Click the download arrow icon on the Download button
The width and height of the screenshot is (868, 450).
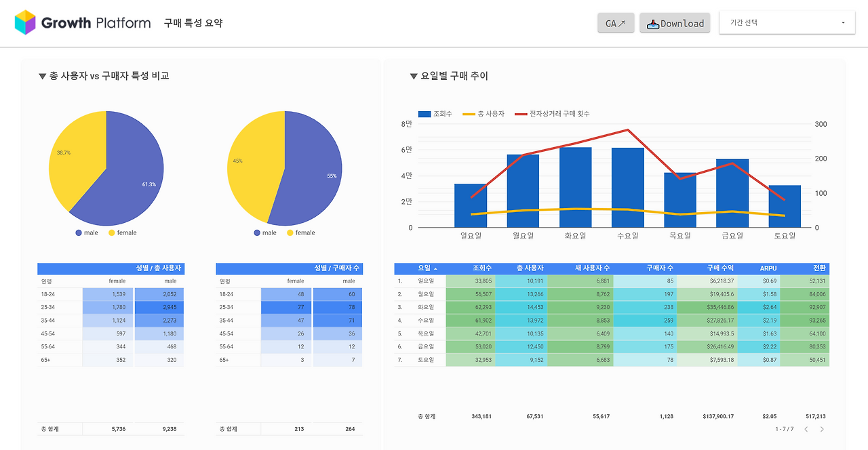[653, 22]
